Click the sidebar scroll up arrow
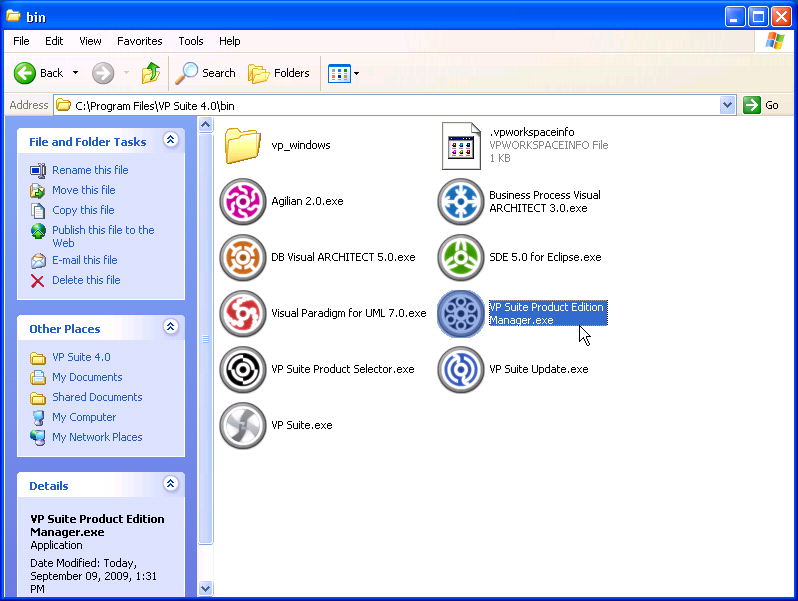 [206, 124]
